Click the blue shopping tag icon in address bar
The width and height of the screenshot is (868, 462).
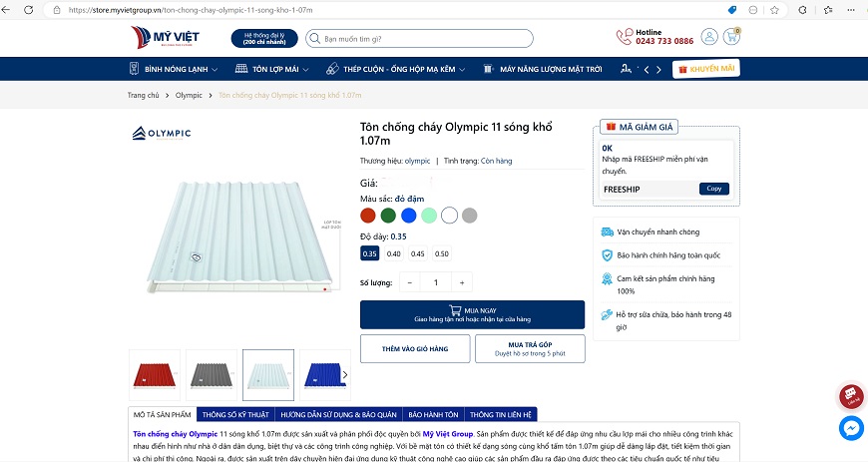tap(732, 10)
